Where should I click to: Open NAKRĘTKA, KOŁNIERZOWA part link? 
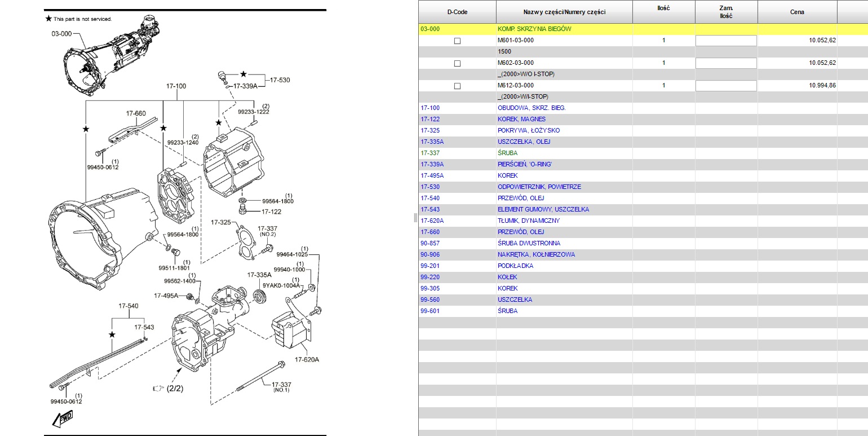(536, 254)
